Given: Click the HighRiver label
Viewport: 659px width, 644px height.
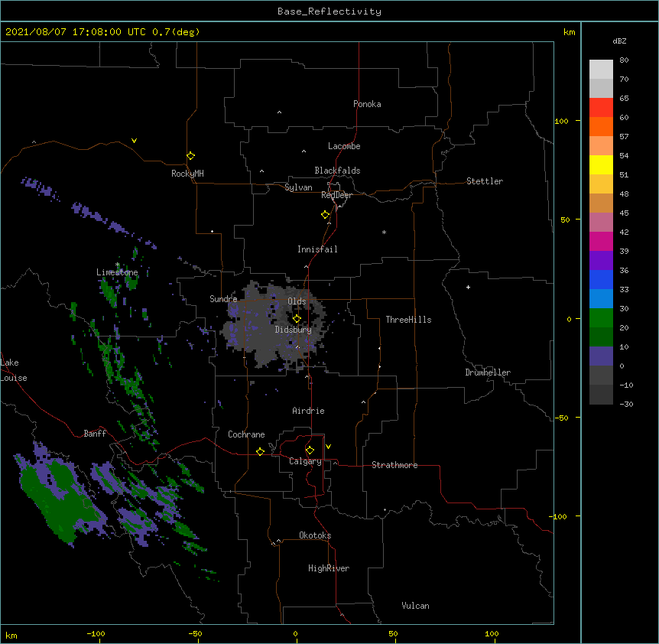Looking at the screenshot, I should (x=329, y=568).
